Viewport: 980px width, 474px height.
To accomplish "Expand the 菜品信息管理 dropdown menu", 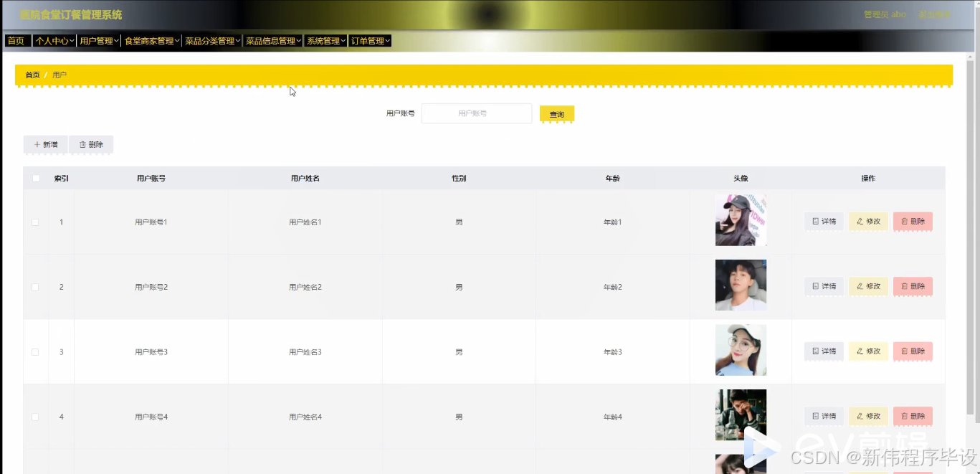I will coord(273,41).
